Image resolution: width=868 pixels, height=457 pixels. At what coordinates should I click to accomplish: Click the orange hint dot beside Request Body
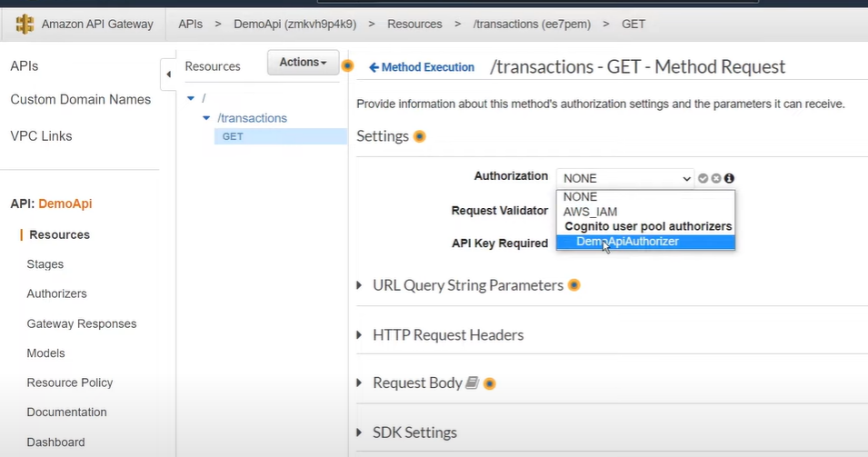click(x=489, y=383)
